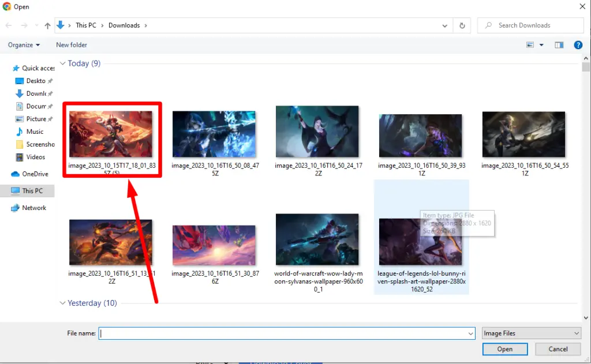Click the file list scrollbar down arrow
Viewport: 591px width, 364px height.
pyautogui.click(x=586, y=318)
